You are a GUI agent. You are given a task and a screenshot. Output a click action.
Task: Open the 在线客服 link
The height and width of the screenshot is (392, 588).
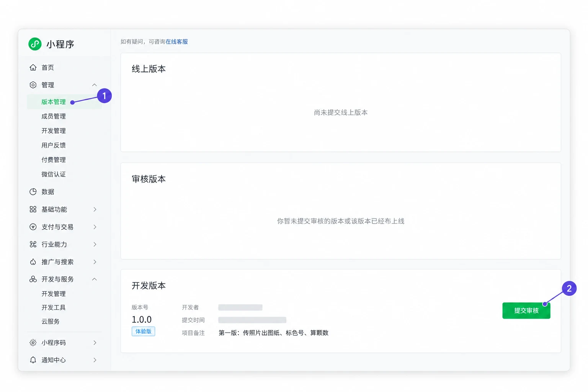pyautogui.click(x=176, y=42)
